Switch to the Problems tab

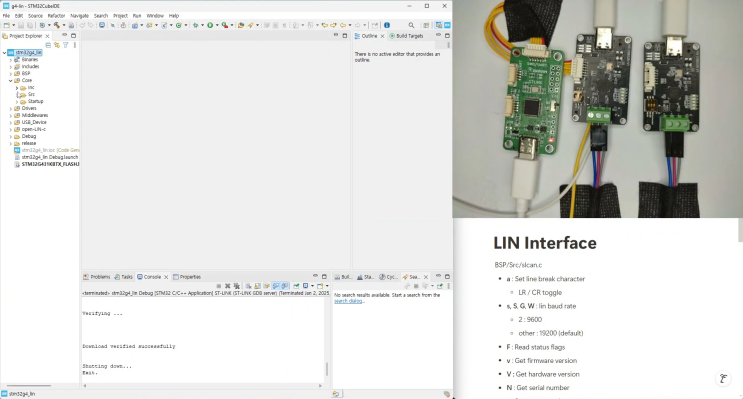pos(97,277)
